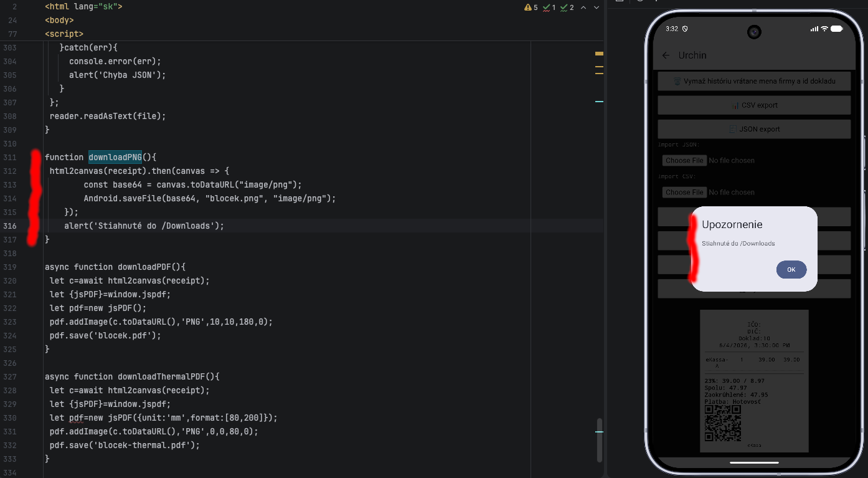The image size is (868, 478).
Task: Confirm the Upozornenie dialog with OK
Action: click(x=791, y=270)
